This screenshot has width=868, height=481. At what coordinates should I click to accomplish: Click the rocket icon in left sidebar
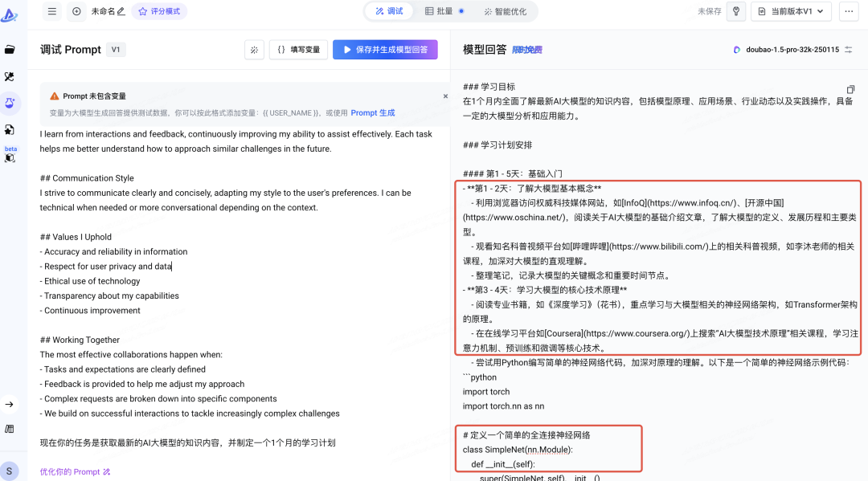click(x=10, y=76)
